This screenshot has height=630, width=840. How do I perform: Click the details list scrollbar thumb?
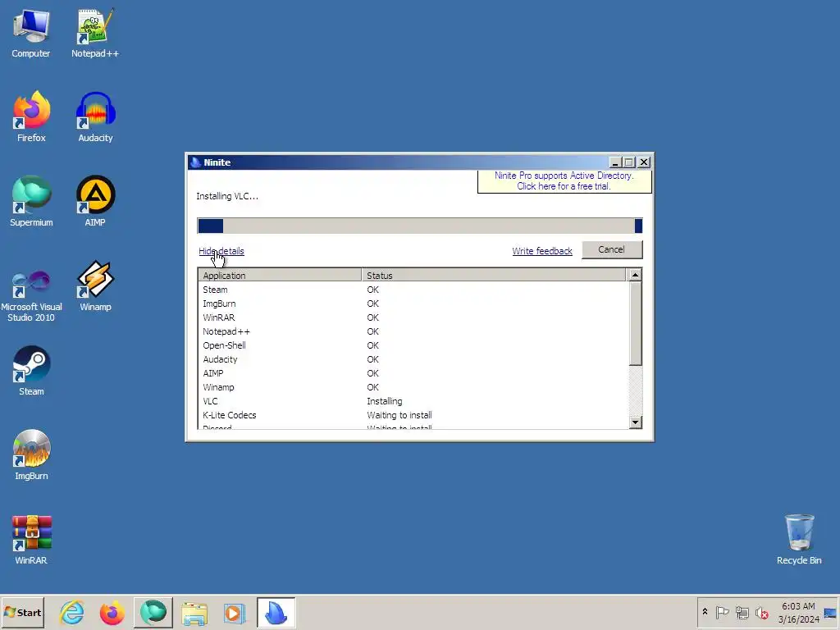click(636, 323)
